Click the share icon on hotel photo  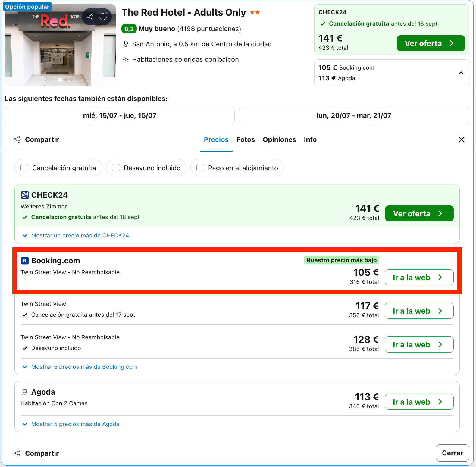(x=90, y=17)
